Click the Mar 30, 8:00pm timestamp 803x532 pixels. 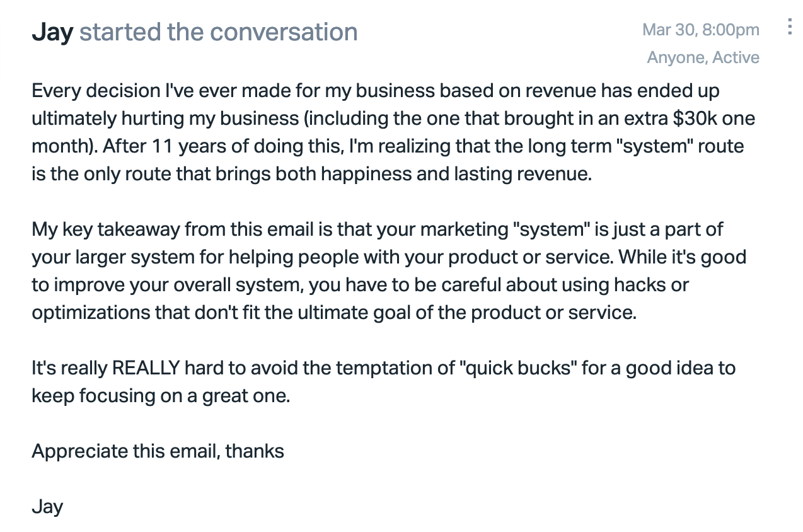701,30
